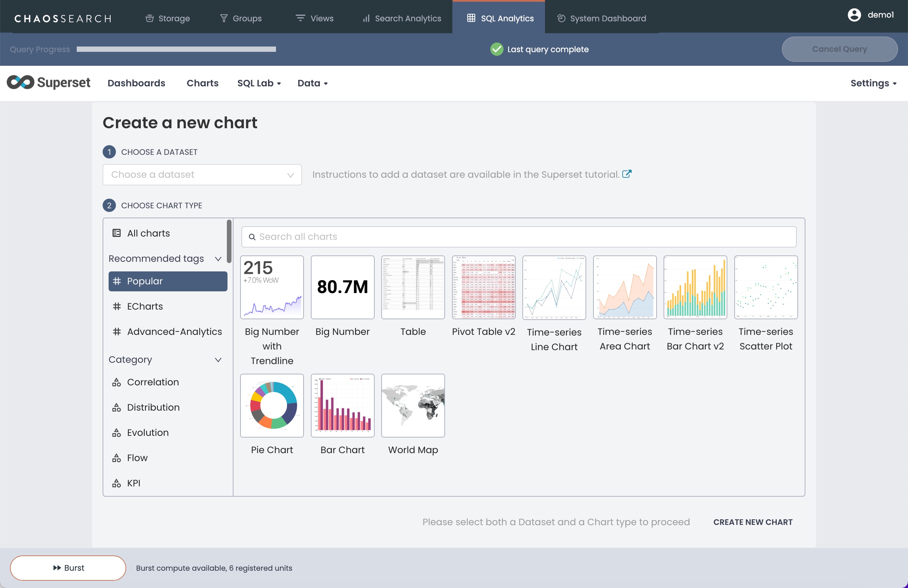The image size is (908, 588).
Task: Click the Superset infinity logo
Action: pos(21,83)
